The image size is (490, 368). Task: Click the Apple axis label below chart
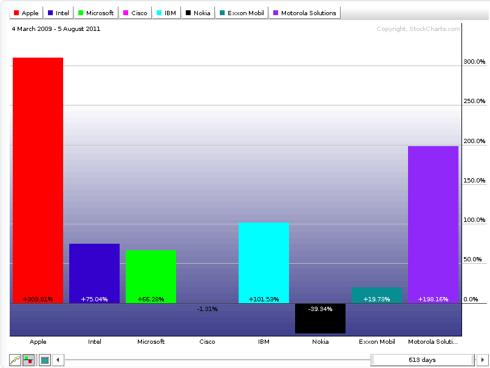[38, 342]
